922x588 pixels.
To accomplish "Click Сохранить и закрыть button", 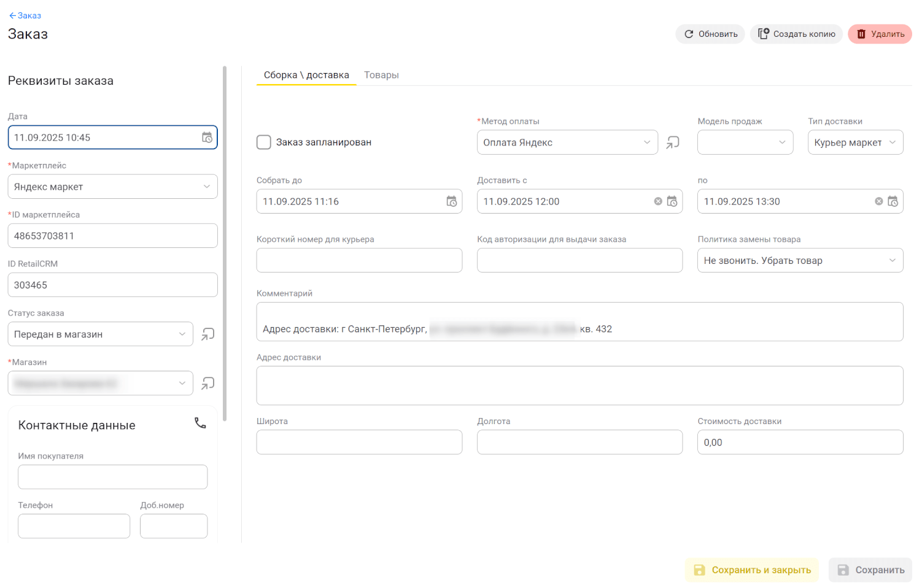I will 752,570.
